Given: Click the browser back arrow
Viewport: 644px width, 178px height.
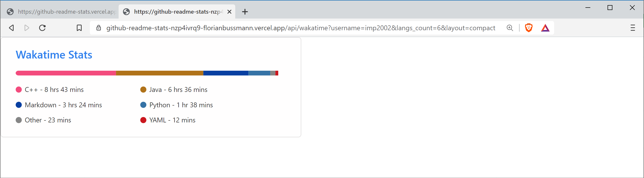Looking at the screenshot, I should (x=11, y=28).
